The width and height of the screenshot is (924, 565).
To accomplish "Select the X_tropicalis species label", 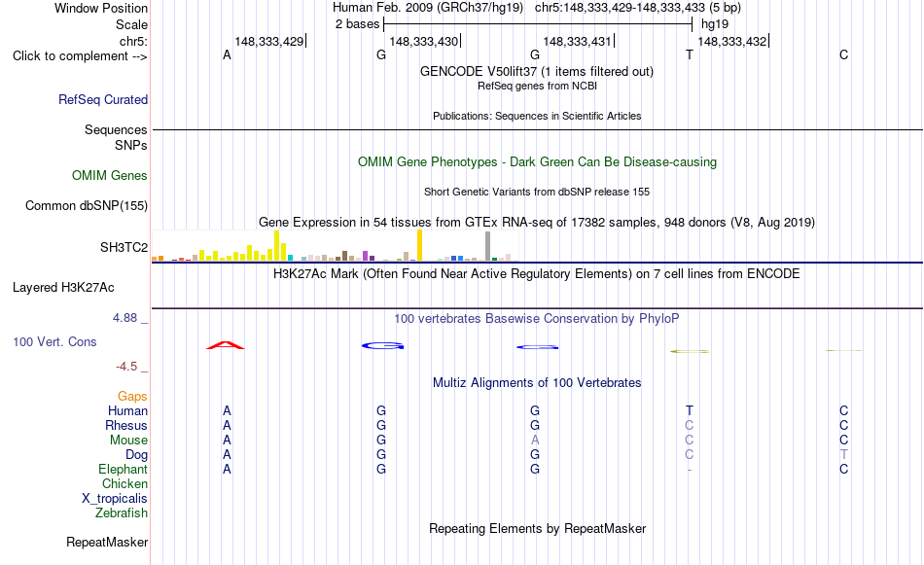I will (115, 499).
